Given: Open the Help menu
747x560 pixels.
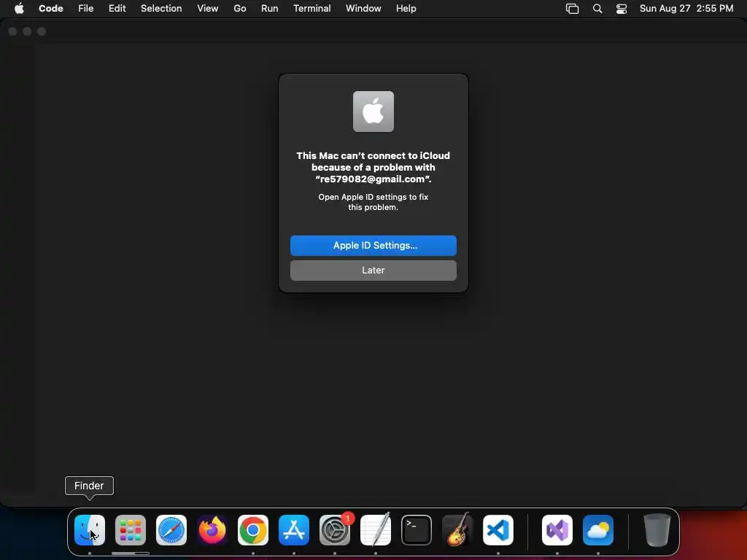Looking at the screenshot, I should point(406,8).
